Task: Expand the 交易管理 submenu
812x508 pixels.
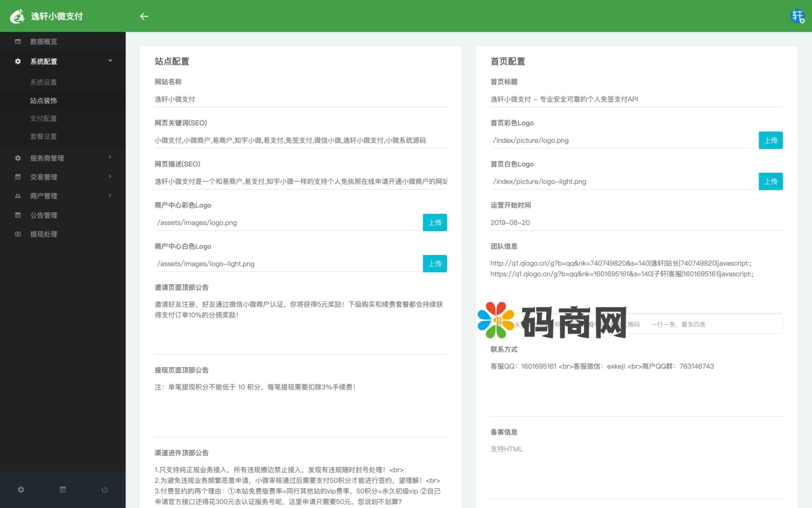Action: [x=110, y=177]
